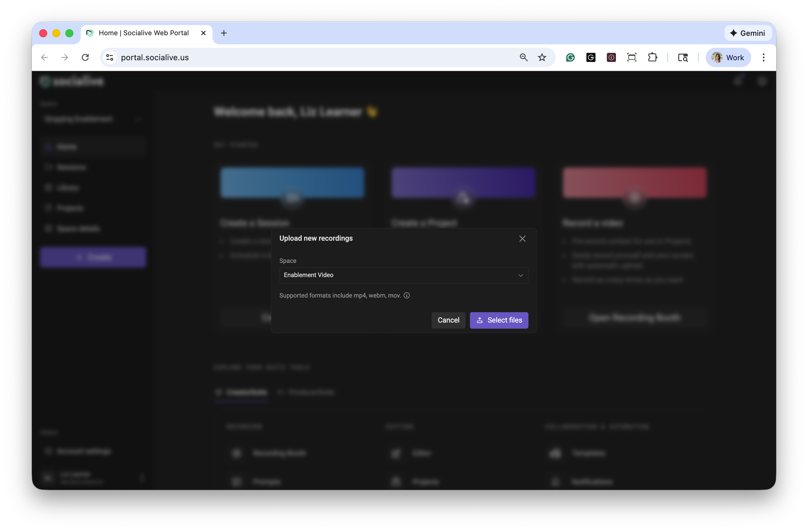
Task: Open the Extensions puzzle piece menu
Action: pos(652,57)
